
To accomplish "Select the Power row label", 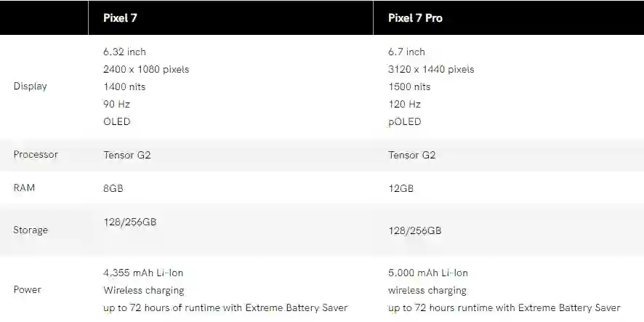I will coord(28,290).
